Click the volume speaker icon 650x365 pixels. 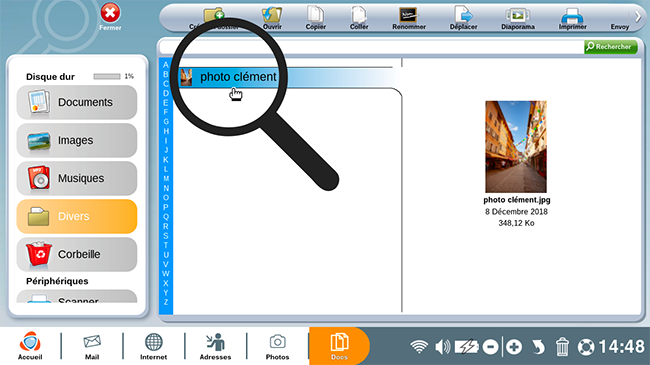[x=443, y=347]
